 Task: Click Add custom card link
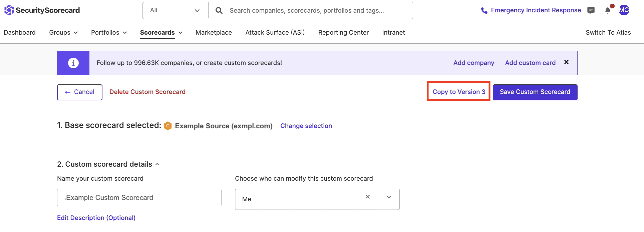(x=530, y=63)
